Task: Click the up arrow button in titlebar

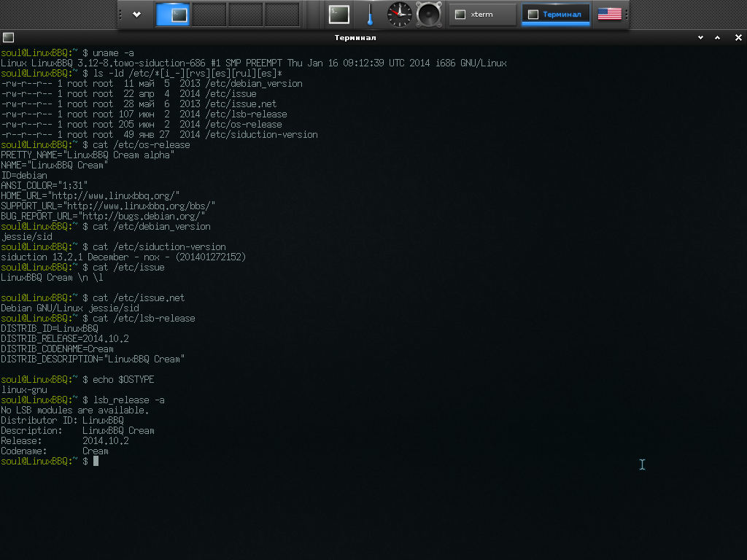Action: pyautogui.click(x=718, y=38)
